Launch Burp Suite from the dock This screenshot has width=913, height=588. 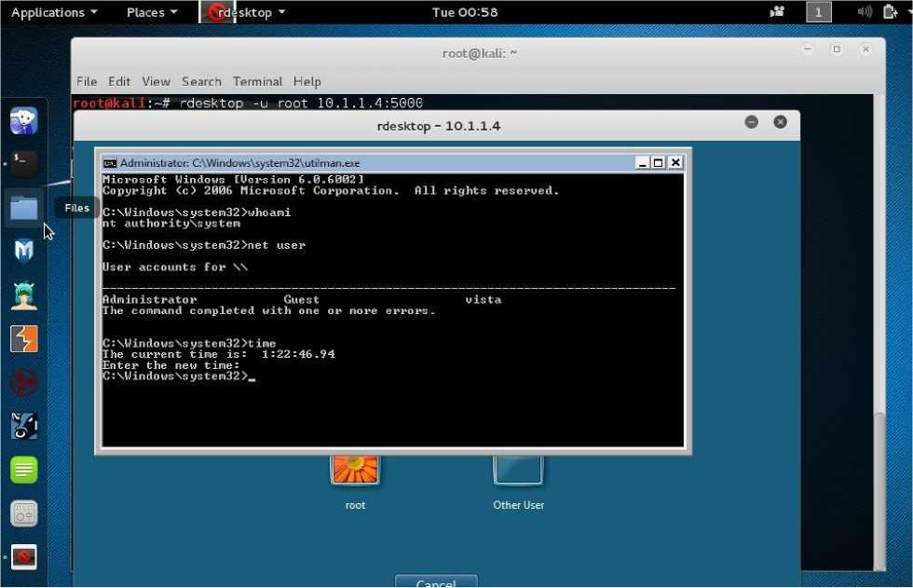pos(24,339)
